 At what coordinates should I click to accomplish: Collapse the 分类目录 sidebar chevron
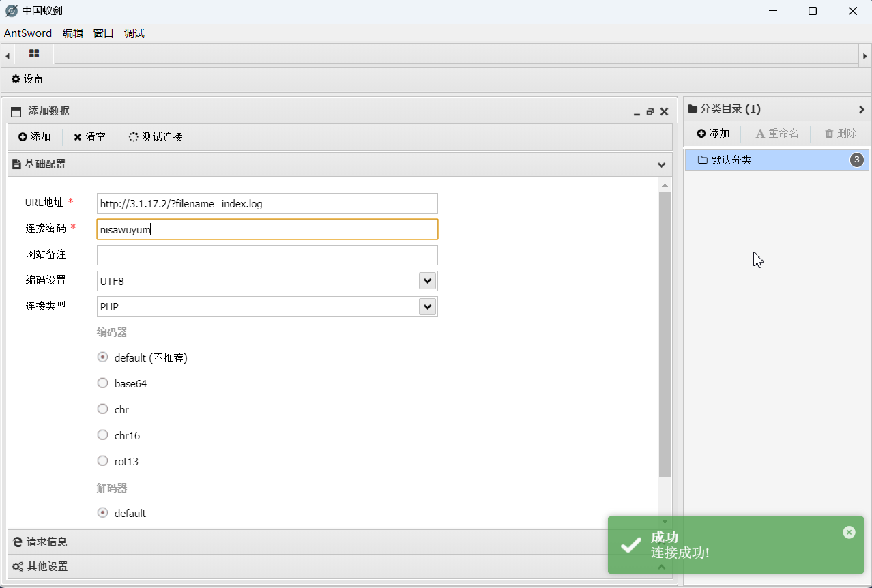(861, 109)
